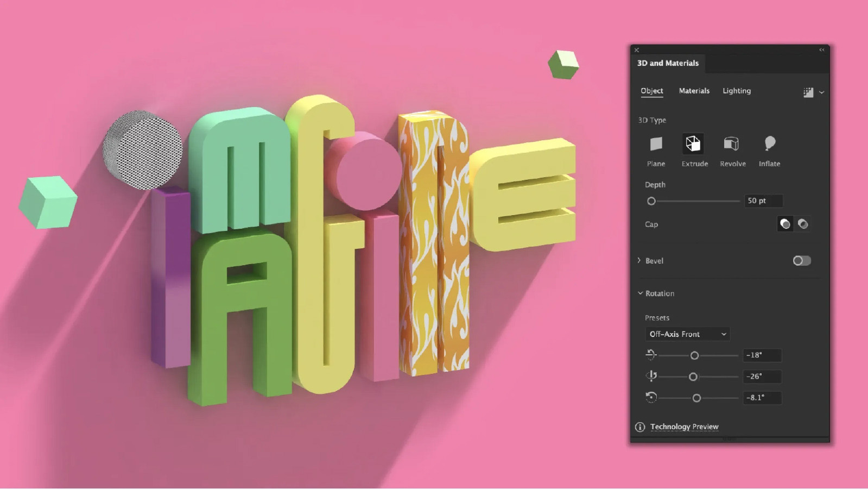Click the Z-axis rotation slider handle
The height and width of the screenshot is (489, 868).
[696, 398]
